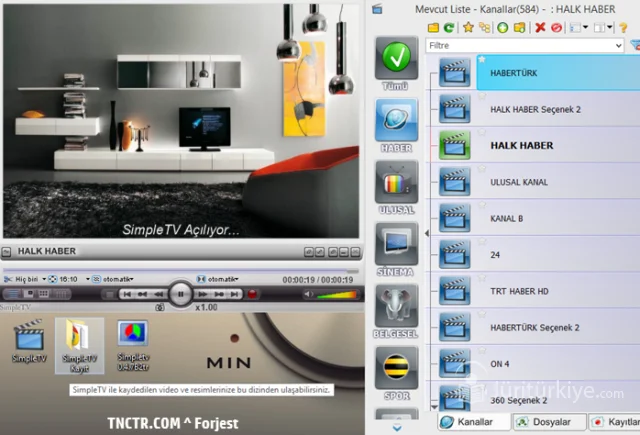Click the fast forward button
640x435 pixels.
pyautogui.click(x=202, y=294)
